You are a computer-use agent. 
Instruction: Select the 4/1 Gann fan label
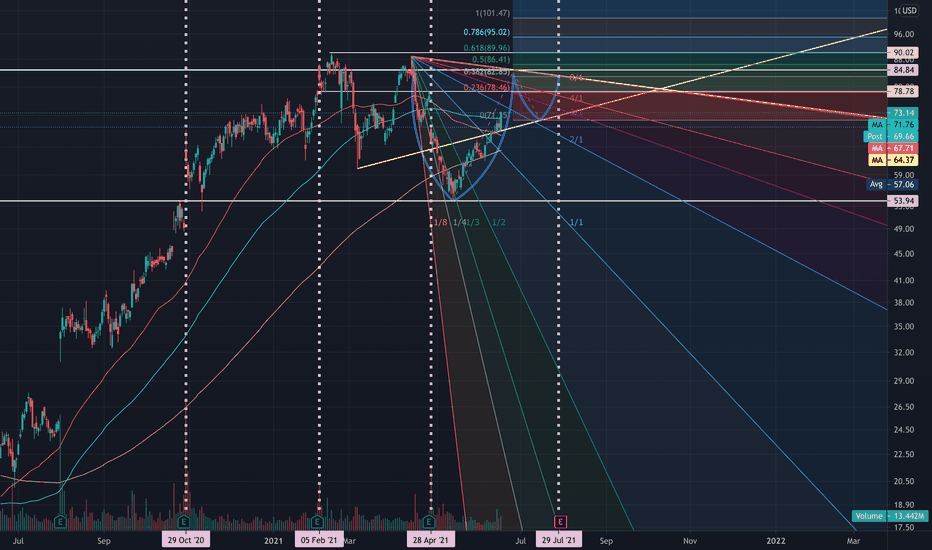click(x=577, y=98)
